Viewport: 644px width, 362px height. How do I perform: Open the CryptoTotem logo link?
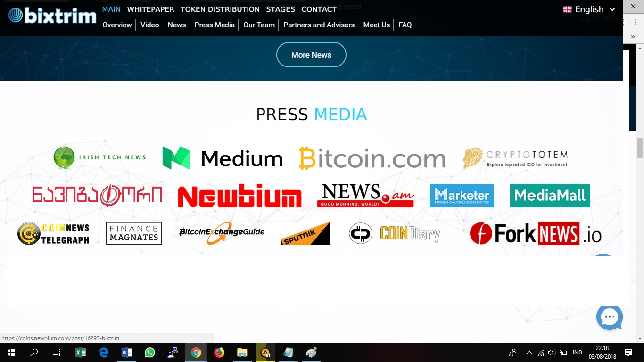[x=515, y=158]
